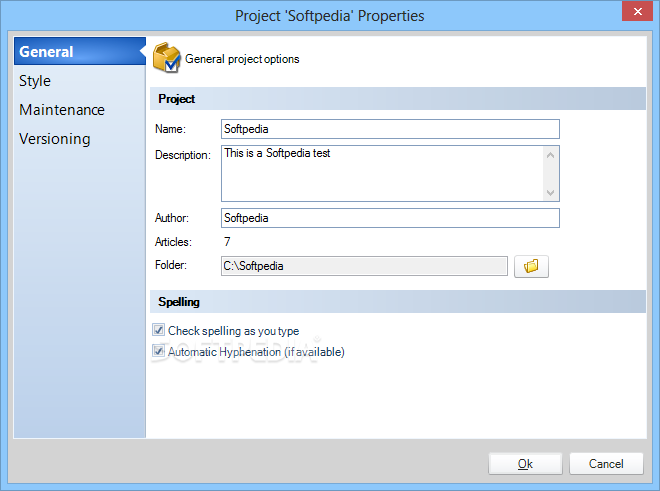Viewport: 660px width, 491px height.
Task: Switch to the Style tab
Action: point(80,80)
